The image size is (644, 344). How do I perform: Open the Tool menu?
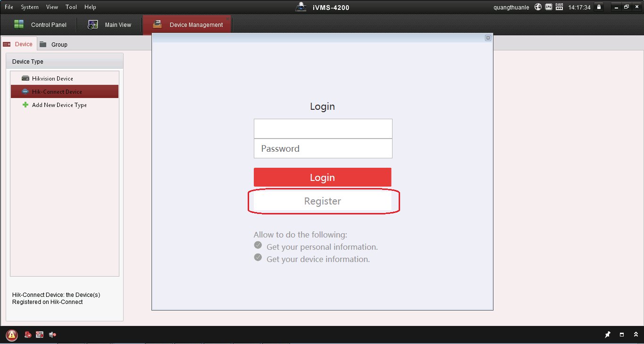tap(71, 7)
